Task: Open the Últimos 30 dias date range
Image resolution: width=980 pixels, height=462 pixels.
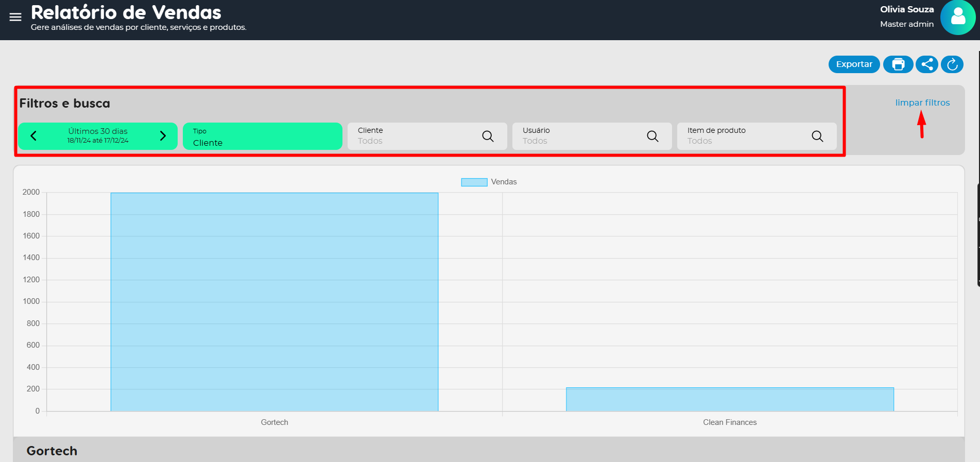Action: [98, 136]
